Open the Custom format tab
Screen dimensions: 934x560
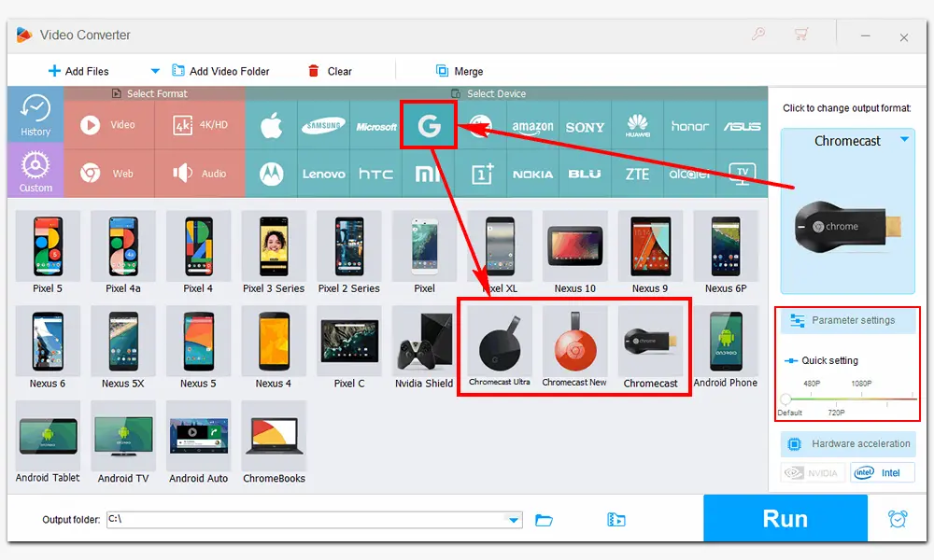35,171
